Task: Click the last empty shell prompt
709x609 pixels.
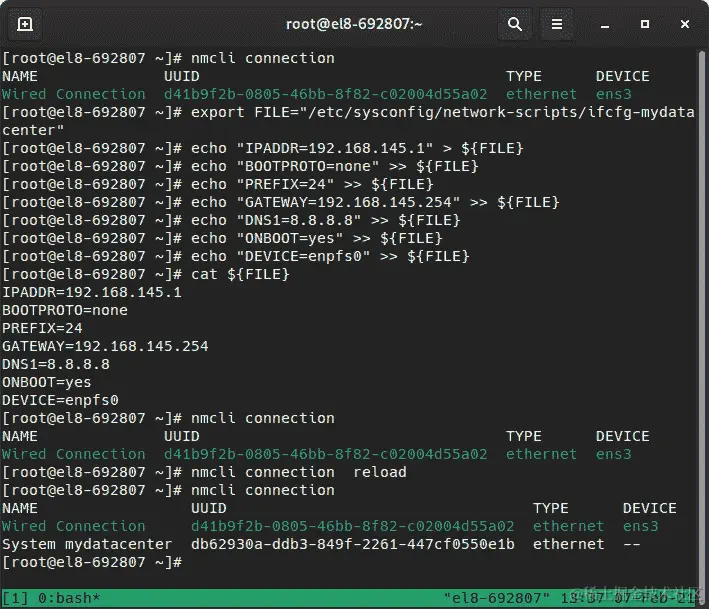Action: coord(92,562)
